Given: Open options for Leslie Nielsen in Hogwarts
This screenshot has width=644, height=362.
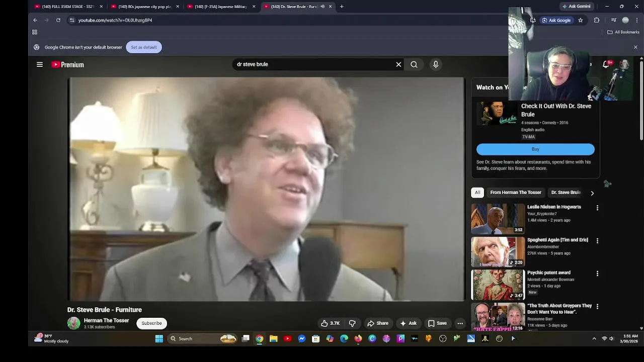Looking at the screenshot, I should [597, 208].
